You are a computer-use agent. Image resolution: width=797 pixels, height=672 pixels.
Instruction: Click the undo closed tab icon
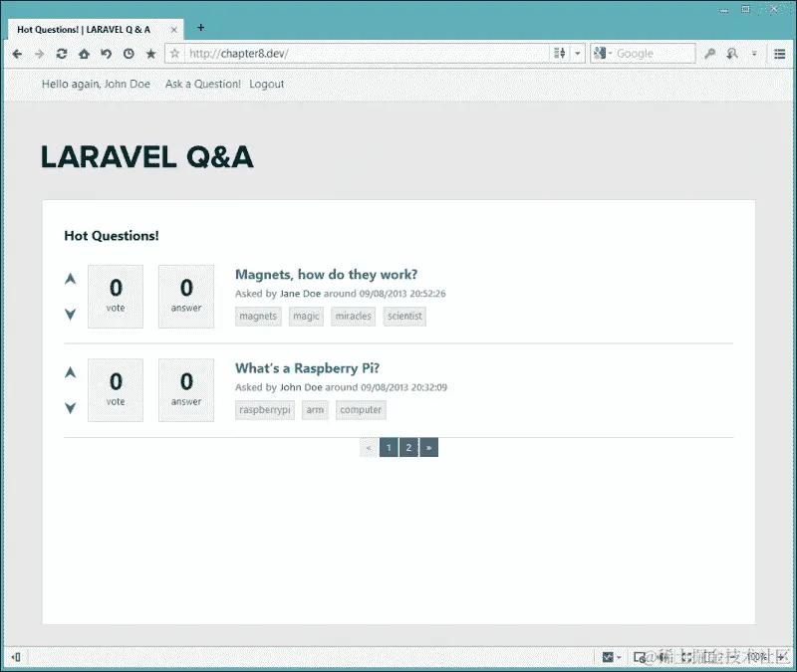[x=106, y=54]
